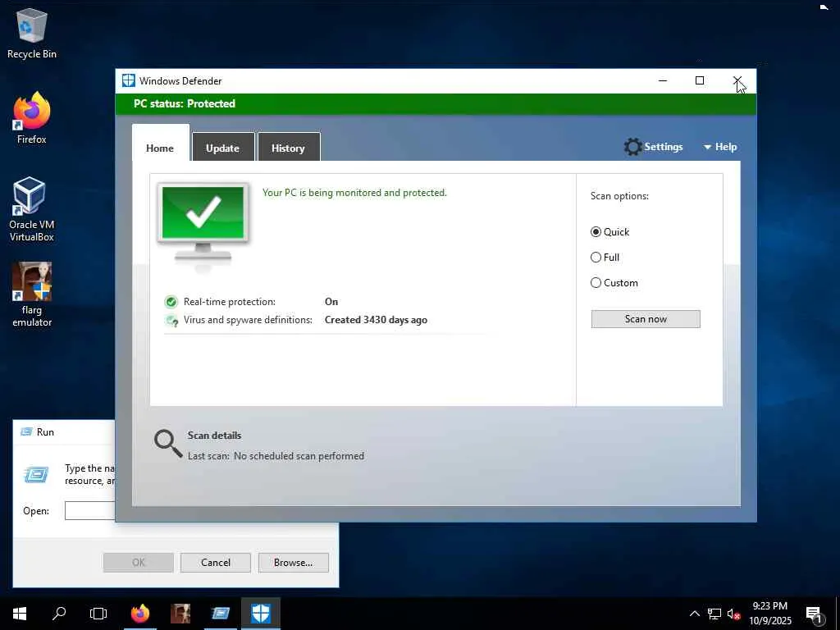Click the green checkmark monitor status image
840x630 pixels.
pyautogui.click(x=203, y=221)
